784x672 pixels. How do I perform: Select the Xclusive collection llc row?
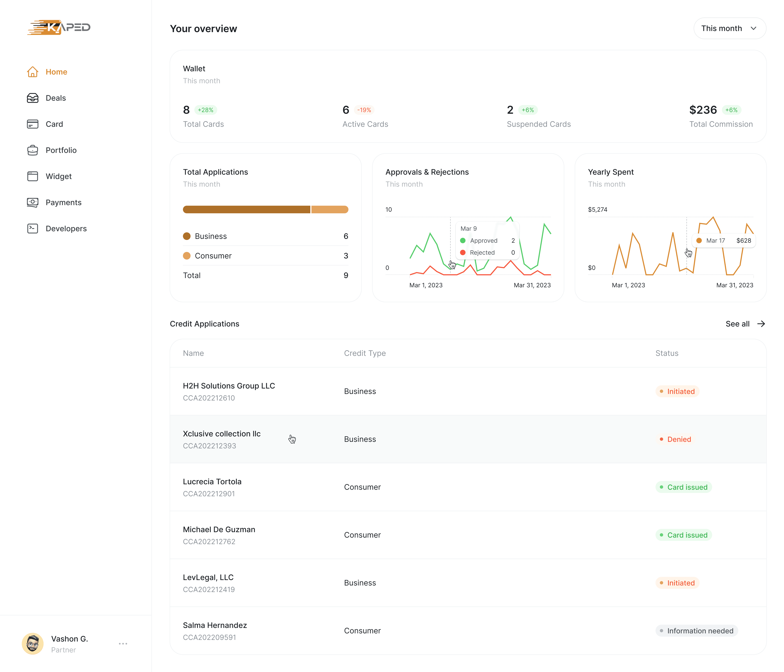tap(221, 434)
